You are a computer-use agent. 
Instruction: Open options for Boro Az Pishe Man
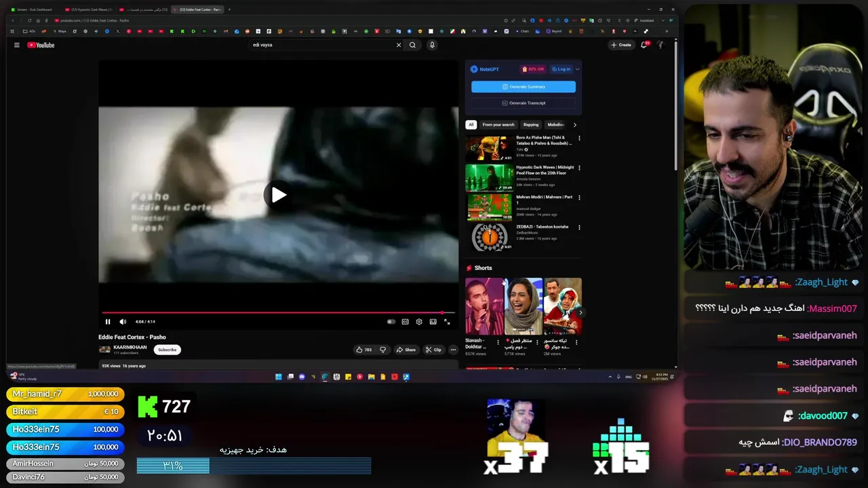pyautogui.click(x=579, y=138)
